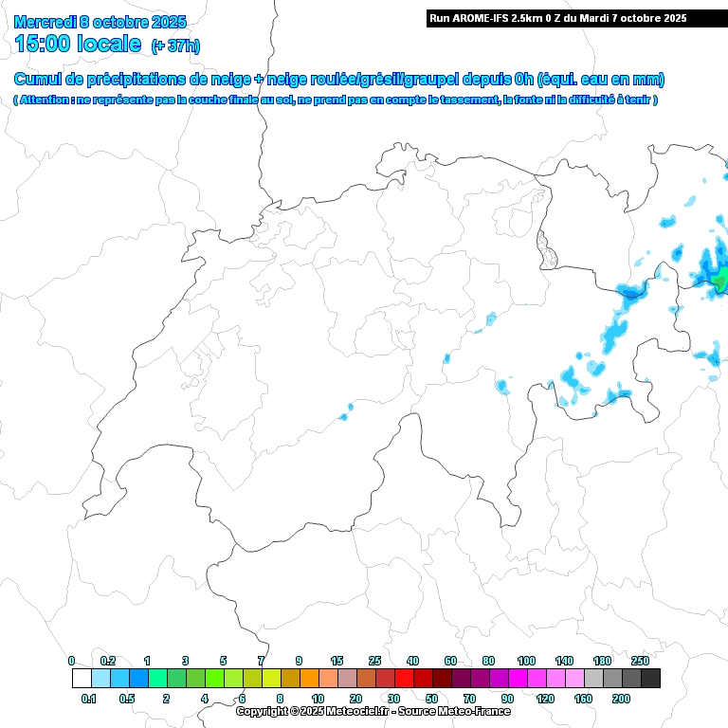The width and height of the screenshot is (728, 728).
Task: Choose the bright green swatch between 4 and 5
Action: pyautogui.click(x=214, y=678)
